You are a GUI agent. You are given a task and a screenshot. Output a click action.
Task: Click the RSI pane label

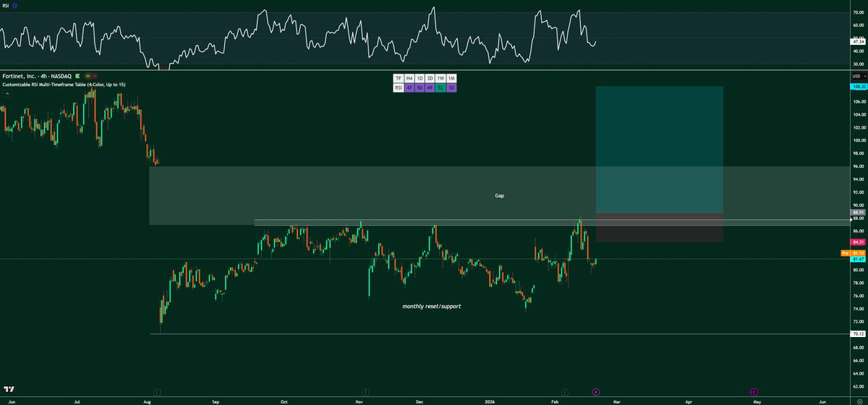click(x=6, y=4)
